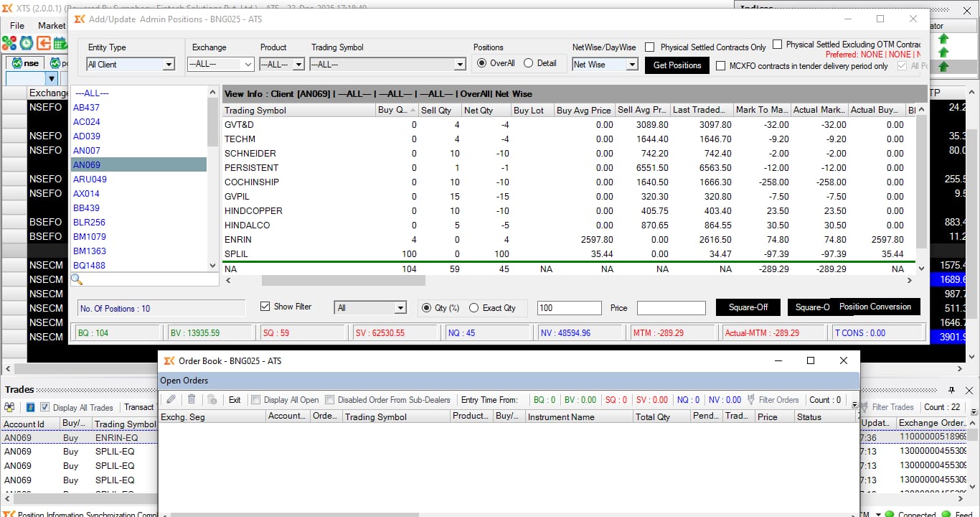
Task: Click the pencil modify-order icon in Order Book
Action: point(171,400)
